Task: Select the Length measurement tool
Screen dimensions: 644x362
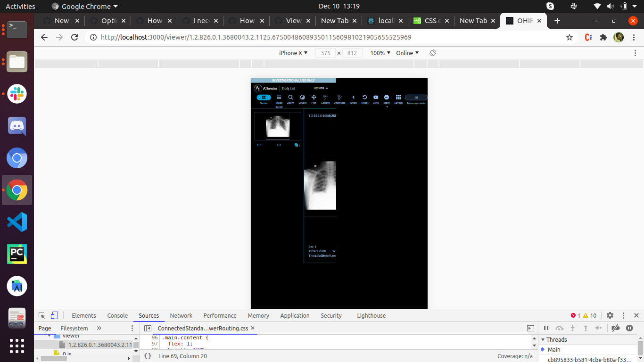Action: 326,99
